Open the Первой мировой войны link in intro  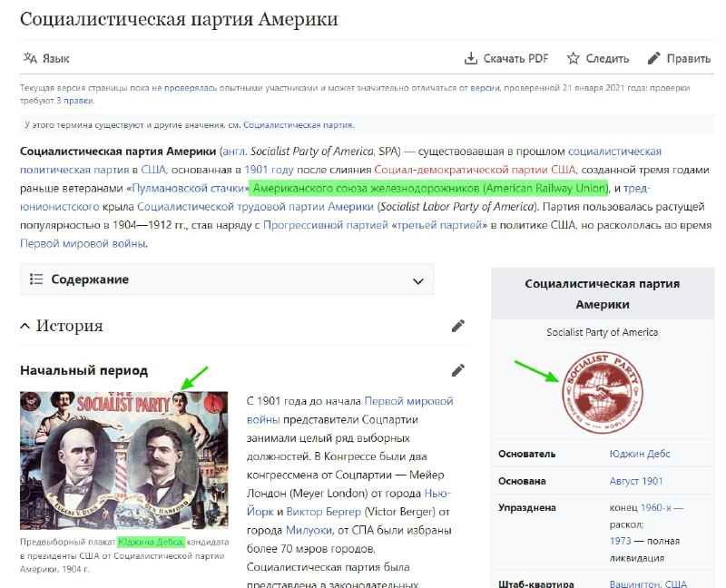coord(83,243)
